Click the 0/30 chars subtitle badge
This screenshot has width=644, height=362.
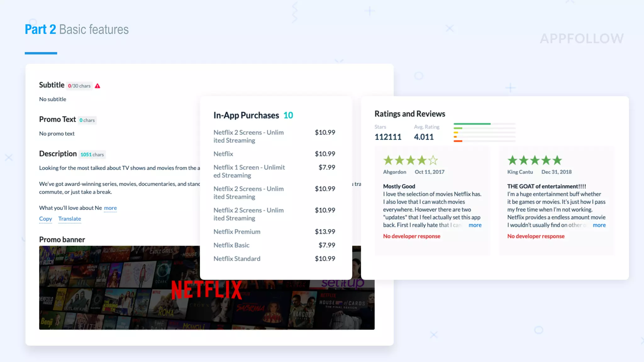pos(79,86)
